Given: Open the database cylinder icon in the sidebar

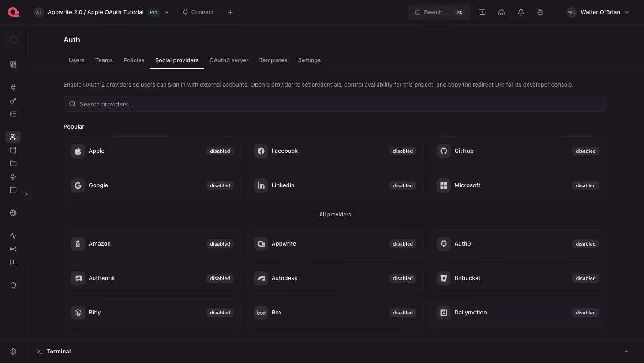Looking at the screenshot, I should click(x=13, y=150).
